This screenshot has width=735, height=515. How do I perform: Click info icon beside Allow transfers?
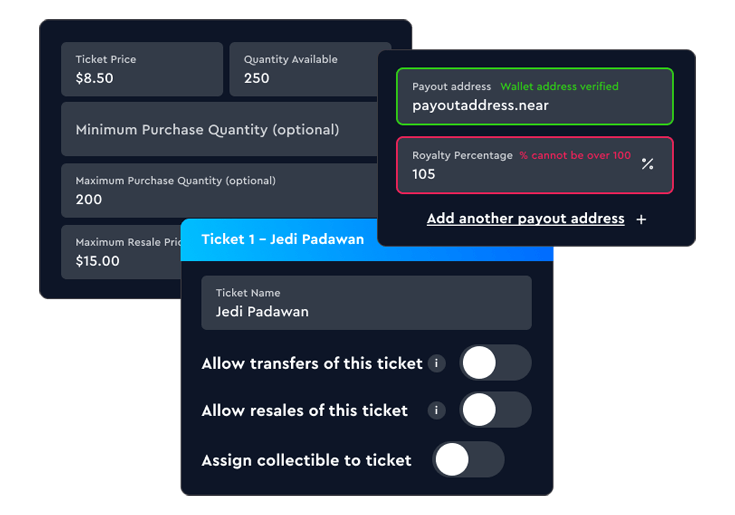click(x=436, y=363)
